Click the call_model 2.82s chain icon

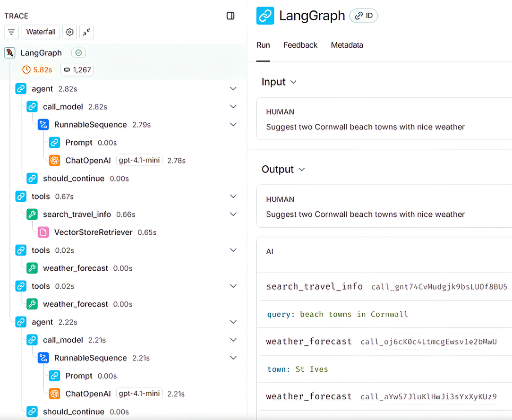32,106
